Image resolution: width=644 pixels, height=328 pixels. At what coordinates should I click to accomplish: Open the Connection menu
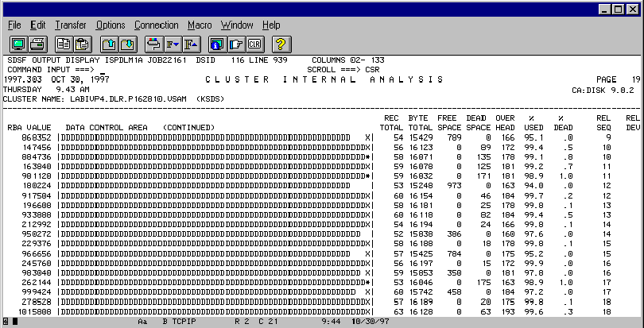coord(157,25)
